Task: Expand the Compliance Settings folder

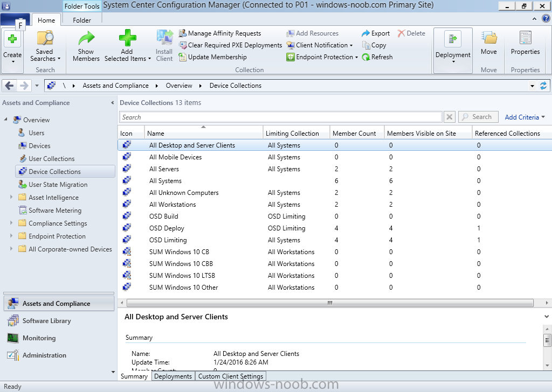Action: click(11, 223)
